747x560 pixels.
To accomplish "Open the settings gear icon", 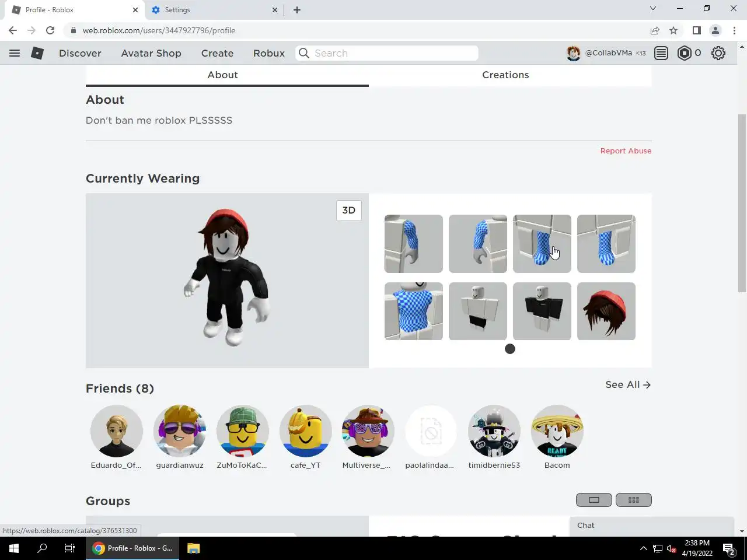I will (x=718, y=53).
